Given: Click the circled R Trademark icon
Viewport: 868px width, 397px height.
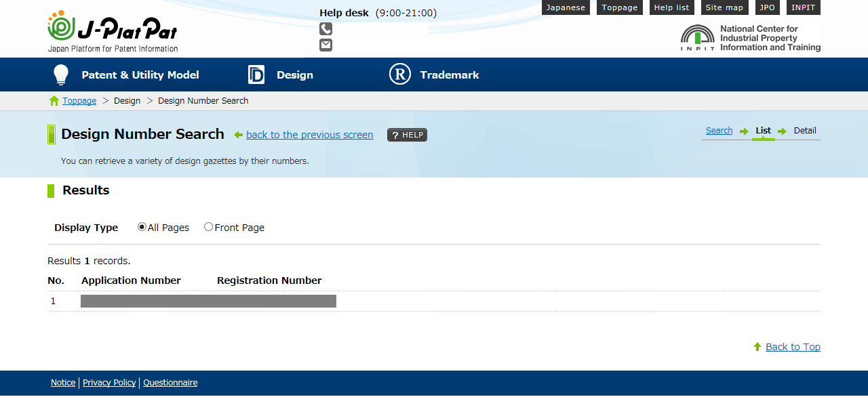Looking at the screenshot, I should click(x=400, y=75).
